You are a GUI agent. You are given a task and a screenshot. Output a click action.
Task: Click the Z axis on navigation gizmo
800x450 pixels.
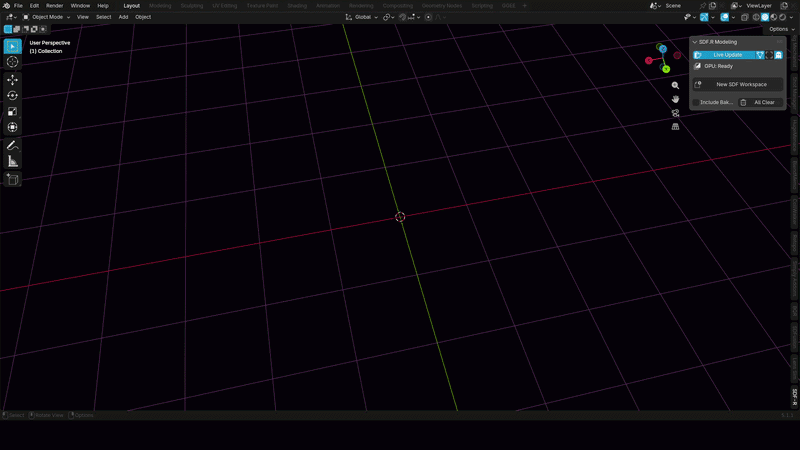pos(663,49)
